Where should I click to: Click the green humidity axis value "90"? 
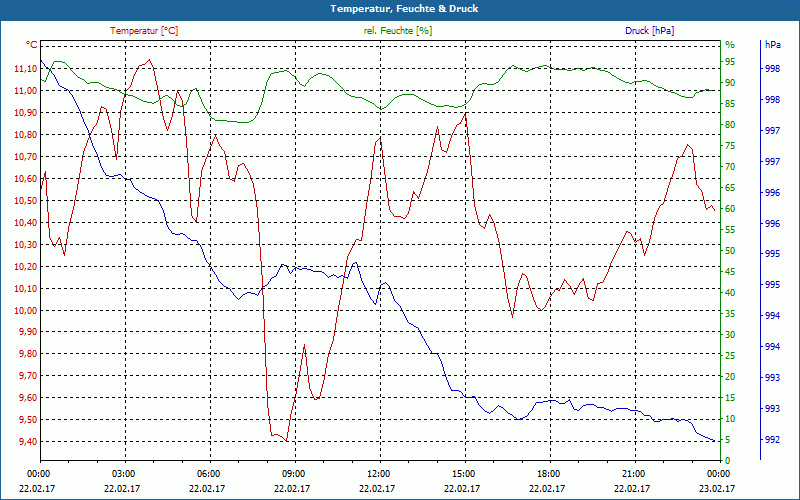click(x=730, y=83)
